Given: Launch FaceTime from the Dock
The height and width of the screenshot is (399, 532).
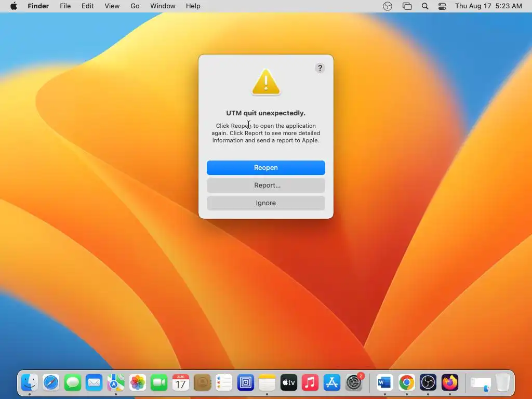Looking at the screenshot, I should pyautogui.click(x=159, y=383).
